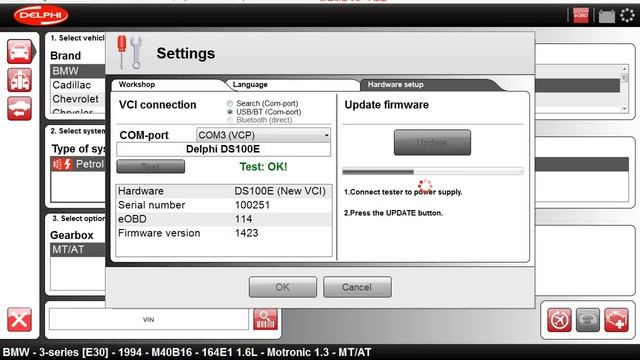Viewport: 640px width, 360px height.
Task: Click the dotted circle icon top right
Action: 627,16
